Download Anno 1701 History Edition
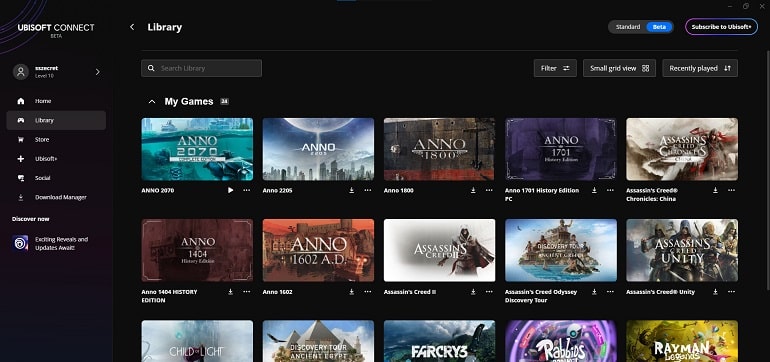The height and width of the screenshot is (362, 770). click(594, 190)
